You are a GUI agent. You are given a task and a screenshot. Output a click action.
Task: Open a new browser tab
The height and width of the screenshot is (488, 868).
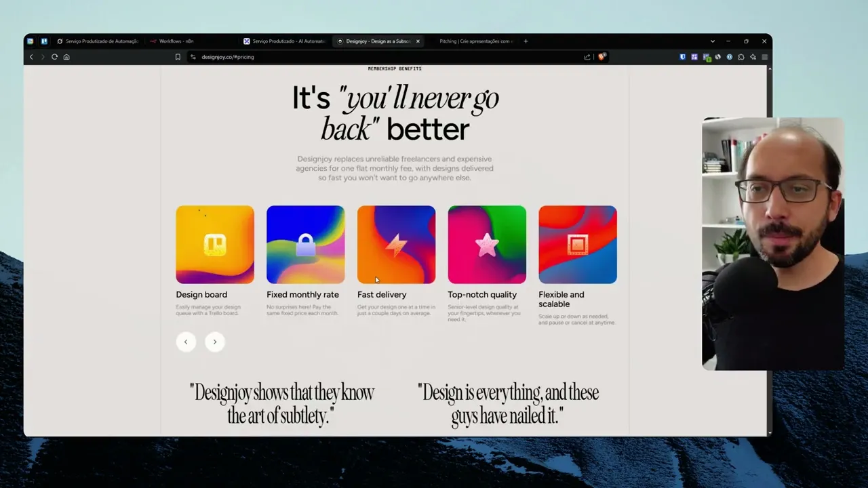pyautogui.click(x=526, y=41)
